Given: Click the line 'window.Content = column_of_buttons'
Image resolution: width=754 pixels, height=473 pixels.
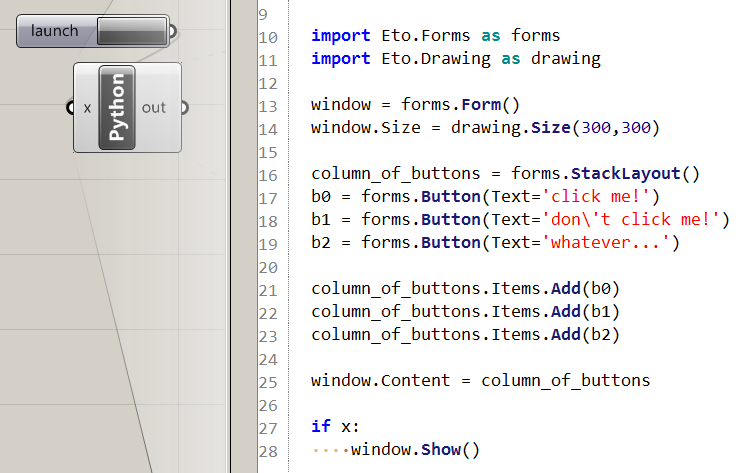Looking at the screenshot, I should [x=481, y=381].
